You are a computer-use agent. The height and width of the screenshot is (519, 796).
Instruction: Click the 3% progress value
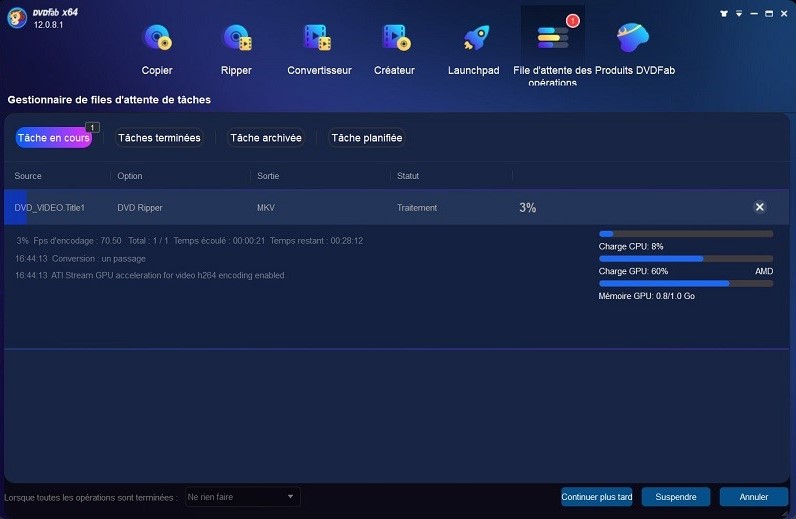pos(527,207)
